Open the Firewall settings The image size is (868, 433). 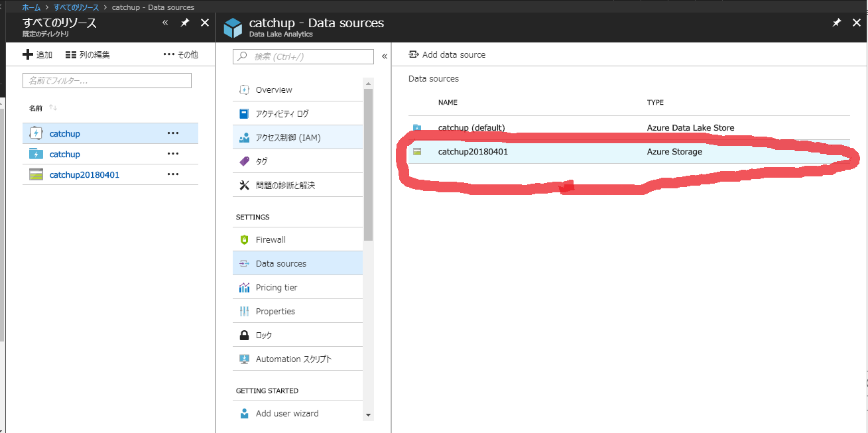(x=272, y=239)
